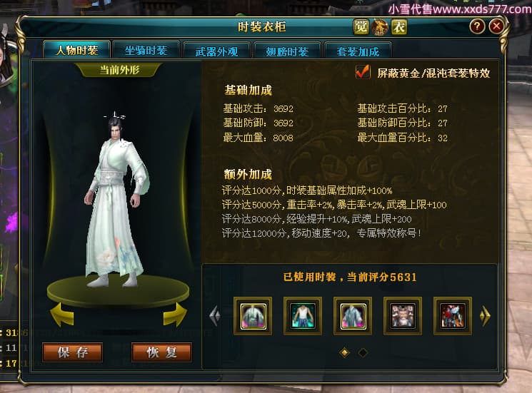The image size is (532, 393).
Task: Select the white tank top costume icon
Action: pyautogui.click(x=303, y=316)
